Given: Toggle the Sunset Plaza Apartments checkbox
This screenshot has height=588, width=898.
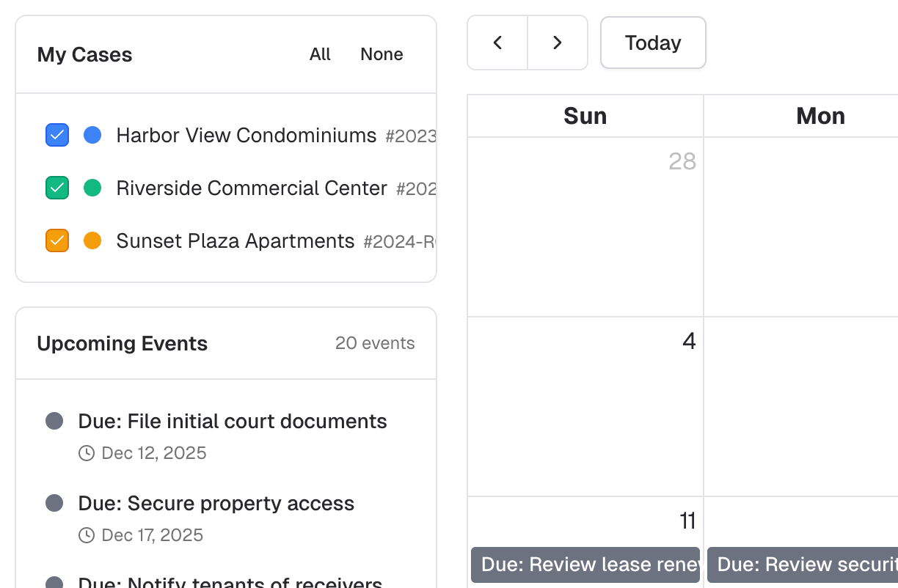Looking at the screenshot, I should (x=56, y=240).
